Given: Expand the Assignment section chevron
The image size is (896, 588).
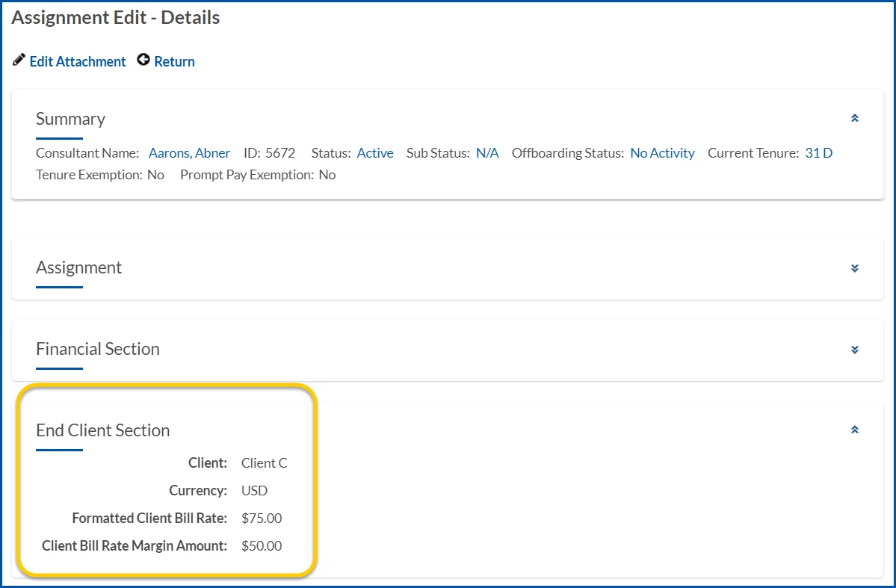Looking at the screenshot, I should pos(855,268).
